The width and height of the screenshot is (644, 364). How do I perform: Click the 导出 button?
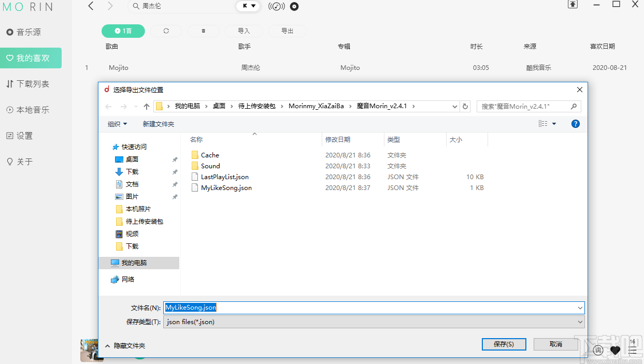[x=288, y=31]
